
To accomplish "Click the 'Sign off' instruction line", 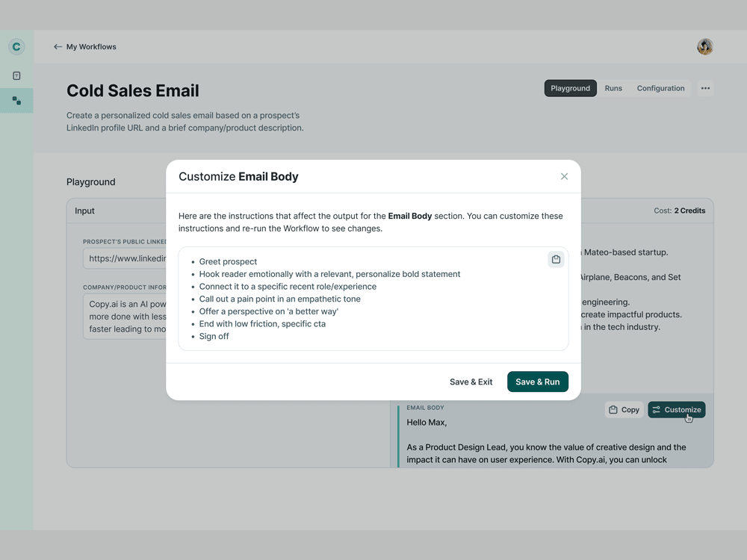I will (214, 336).
